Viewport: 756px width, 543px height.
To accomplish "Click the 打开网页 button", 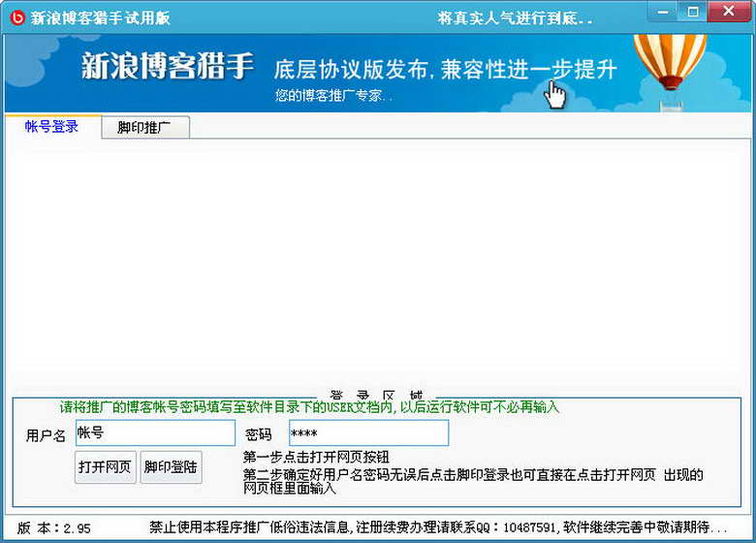I will coord(105,466).
